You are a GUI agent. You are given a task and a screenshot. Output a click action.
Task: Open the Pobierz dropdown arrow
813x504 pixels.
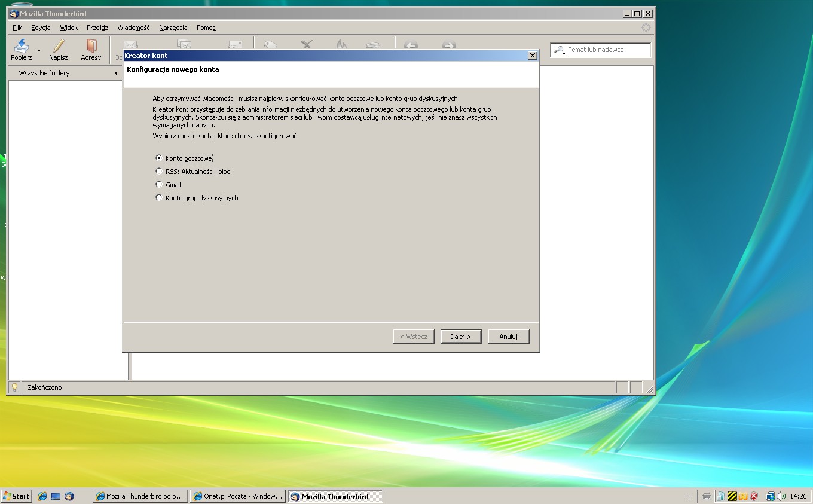pos(39,50)
